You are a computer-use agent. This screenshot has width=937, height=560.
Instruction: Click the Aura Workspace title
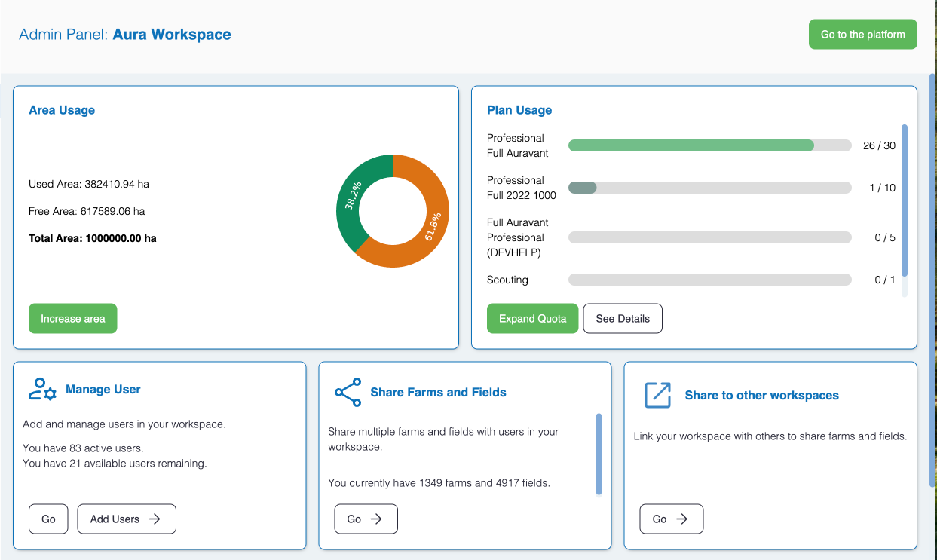172,35
